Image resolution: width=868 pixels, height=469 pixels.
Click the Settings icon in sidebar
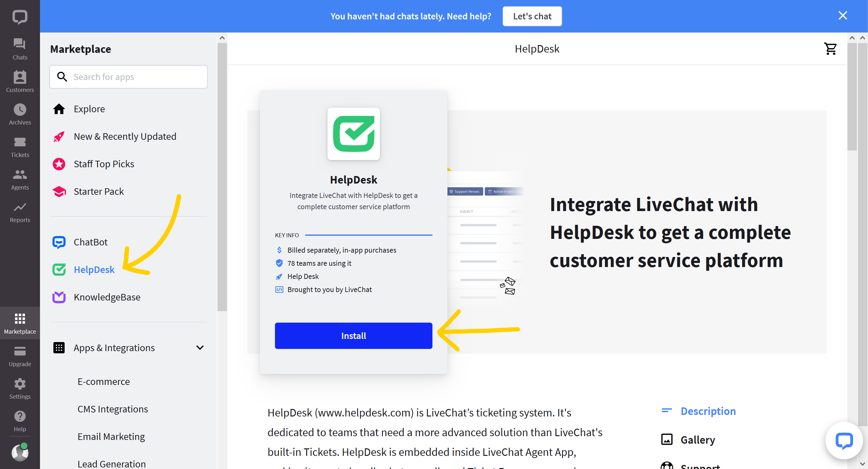point(20,384)
